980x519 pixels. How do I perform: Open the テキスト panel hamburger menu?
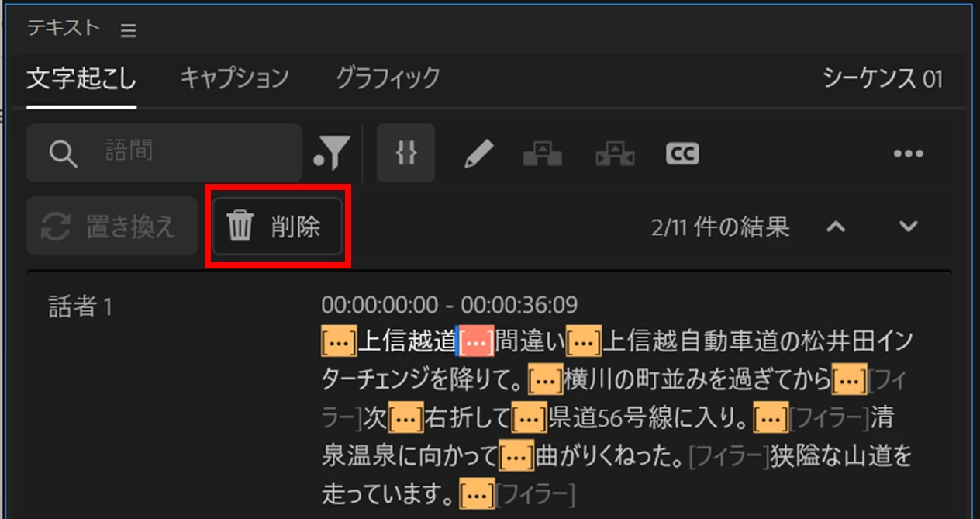(x=129, y=30)
